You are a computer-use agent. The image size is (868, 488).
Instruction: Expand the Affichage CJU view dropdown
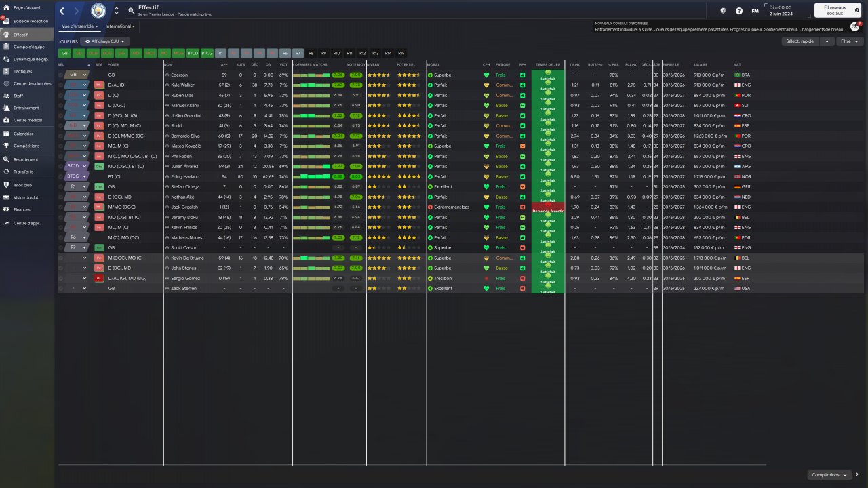[105, 41]
